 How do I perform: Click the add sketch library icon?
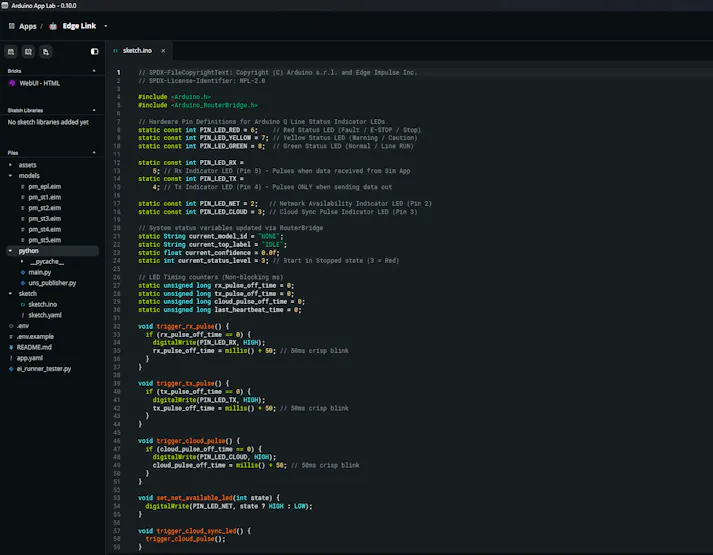[28, 52]
